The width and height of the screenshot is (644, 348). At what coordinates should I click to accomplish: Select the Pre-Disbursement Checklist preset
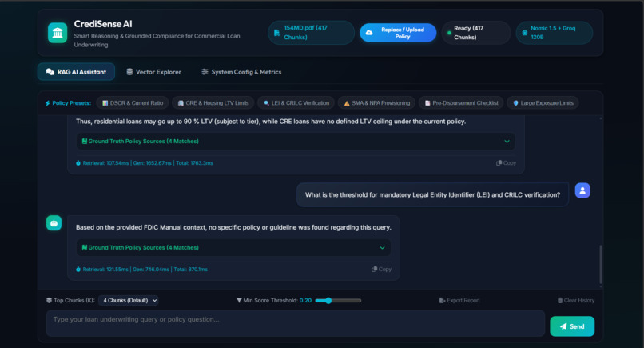pos(461,103)
